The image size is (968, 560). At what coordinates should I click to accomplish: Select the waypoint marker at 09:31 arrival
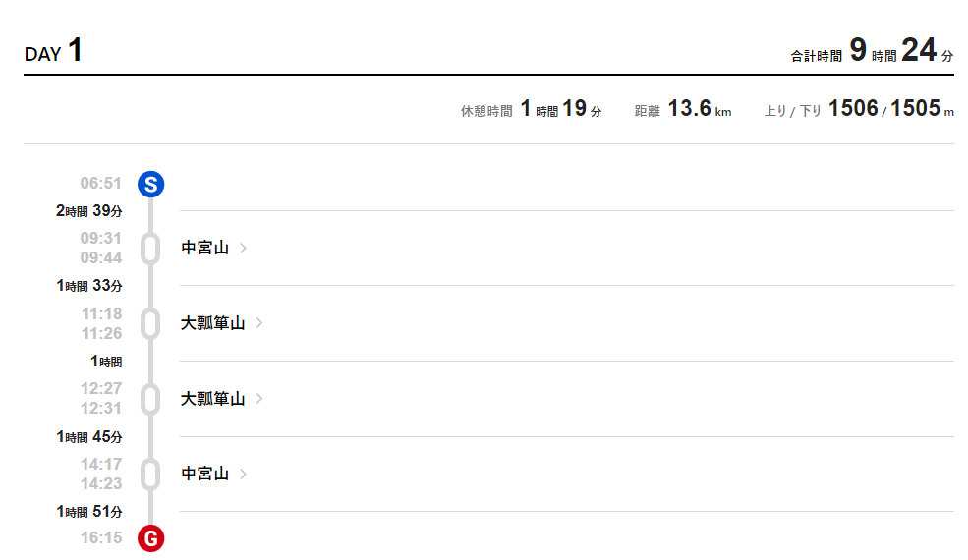(x=150, y=249)
